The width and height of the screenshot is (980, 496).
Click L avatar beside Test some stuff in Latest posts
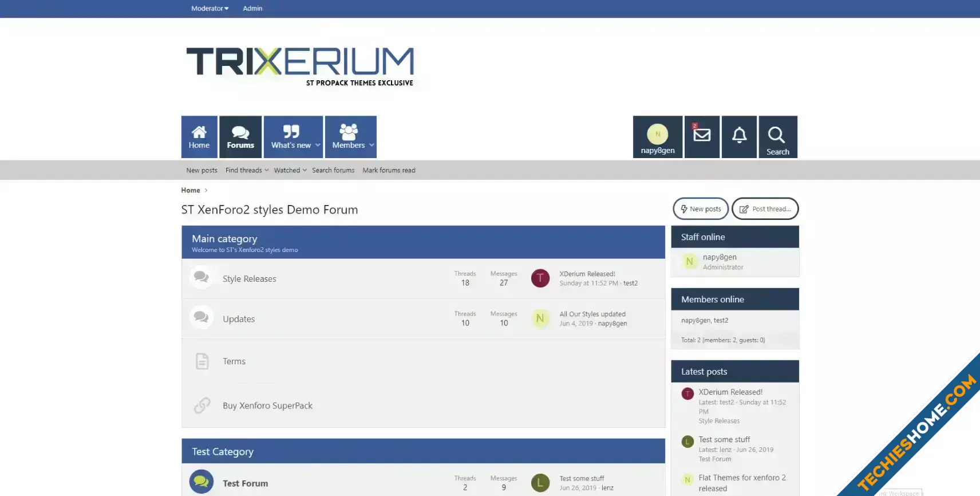pyautogui.click(x=688, y=442)
